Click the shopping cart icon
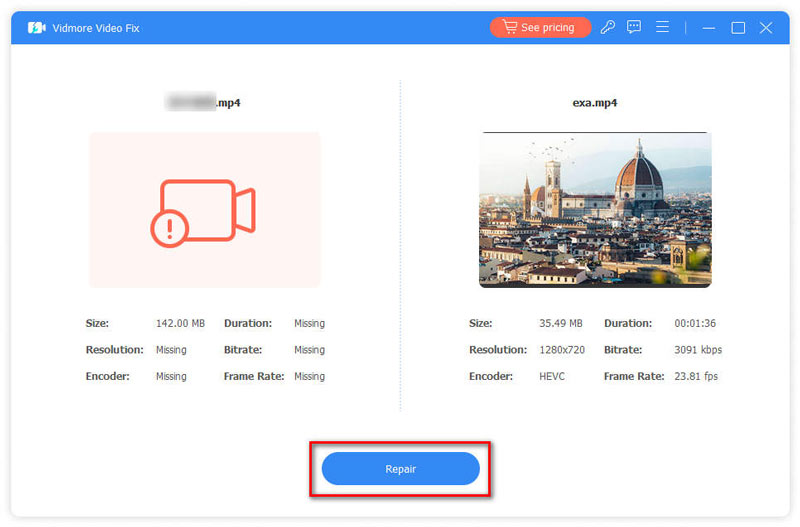 pos(509,28)
